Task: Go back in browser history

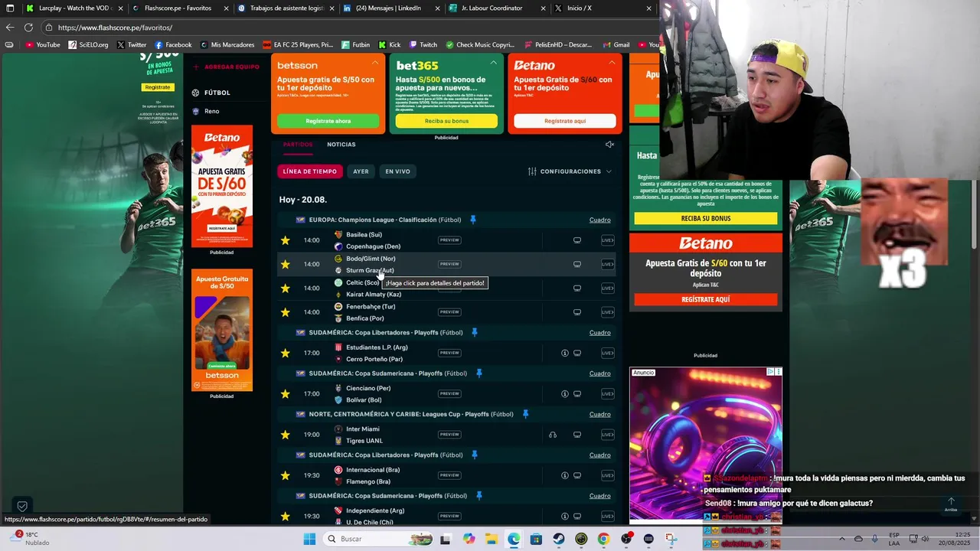Action: [10, 28]
